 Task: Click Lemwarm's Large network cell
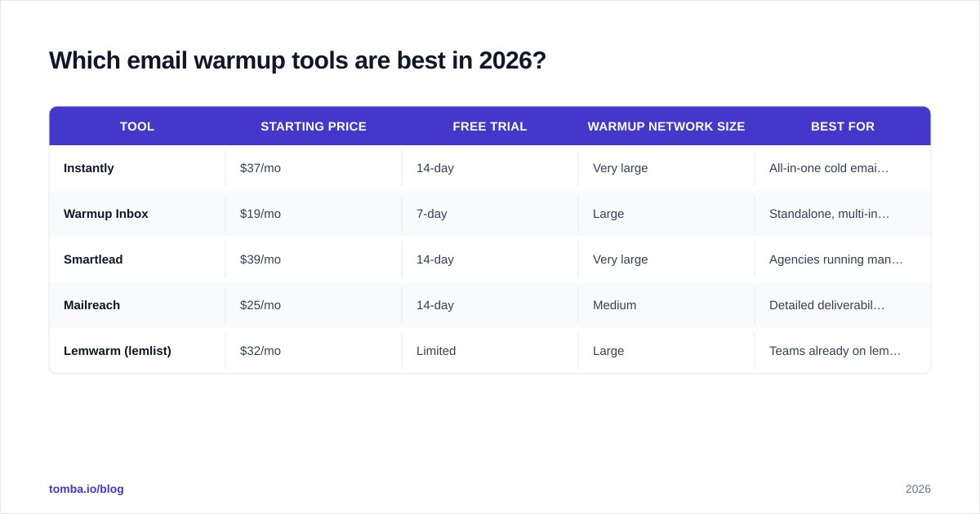(666, 351)
